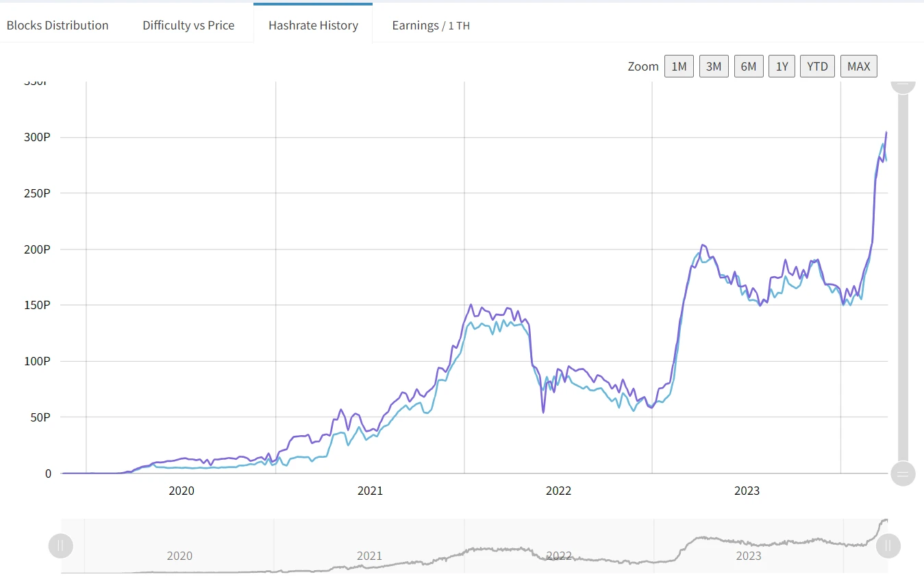The image size is (924, 577).
Task: Click the top cap of the vertical range slider
Action: click(903, 84)
